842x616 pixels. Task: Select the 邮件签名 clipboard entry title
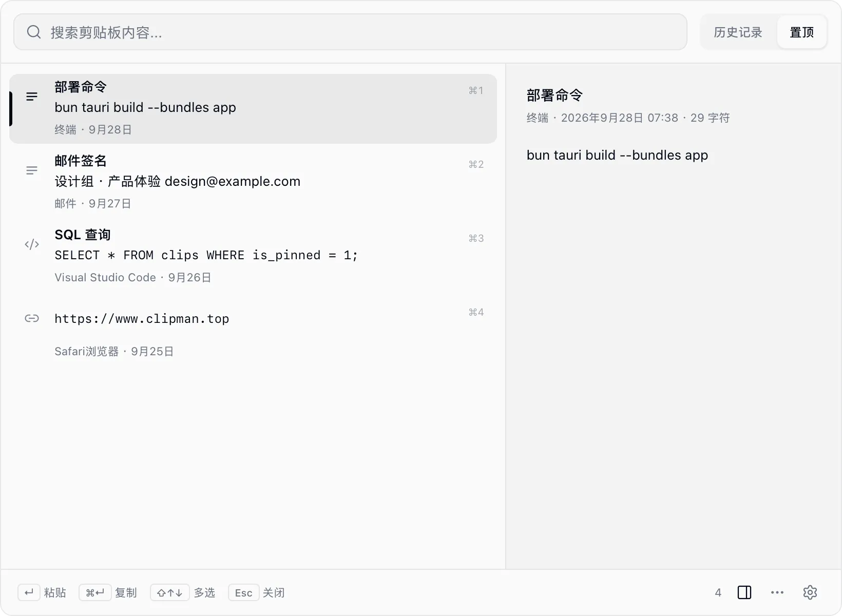tap(81, 161)
